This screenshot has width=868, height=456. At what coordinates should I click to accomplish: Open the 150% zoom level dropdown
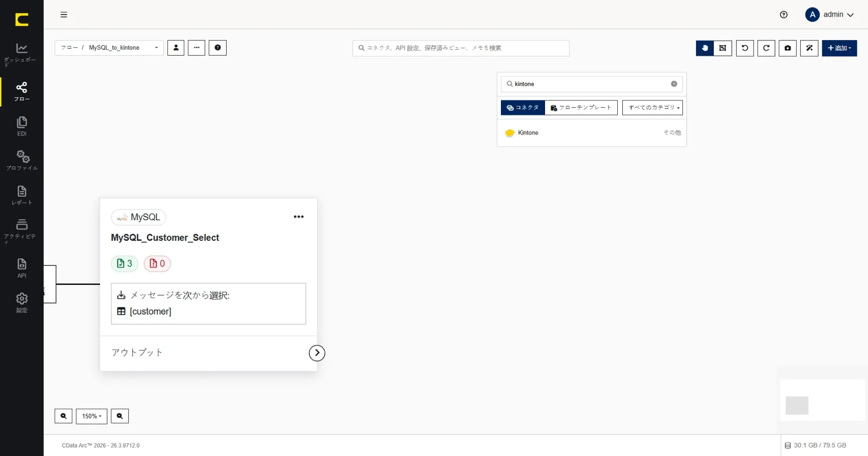92,416
